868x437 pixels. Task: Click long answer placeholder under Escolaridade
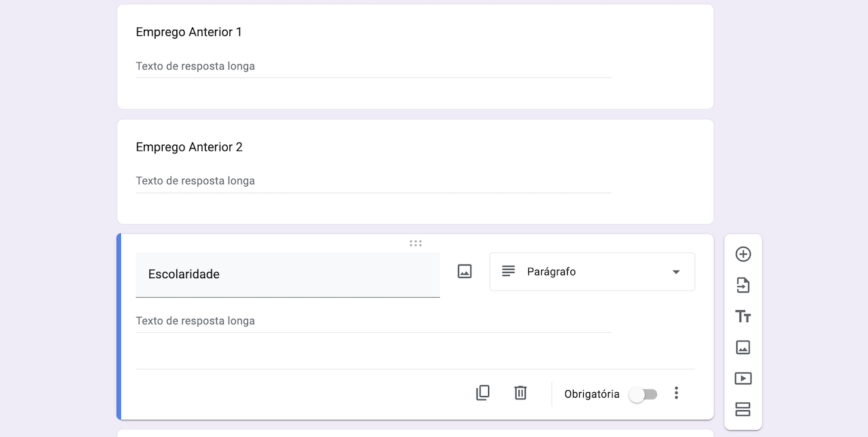[x=195, y=321]
